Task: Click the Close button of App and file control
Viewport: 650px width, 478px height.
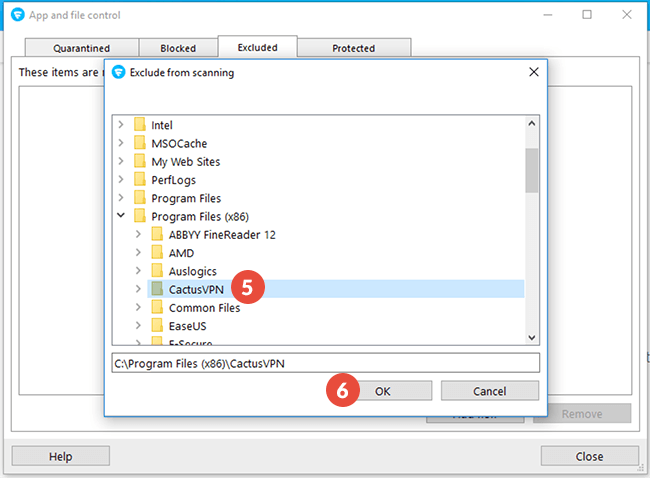Action: 589,456
